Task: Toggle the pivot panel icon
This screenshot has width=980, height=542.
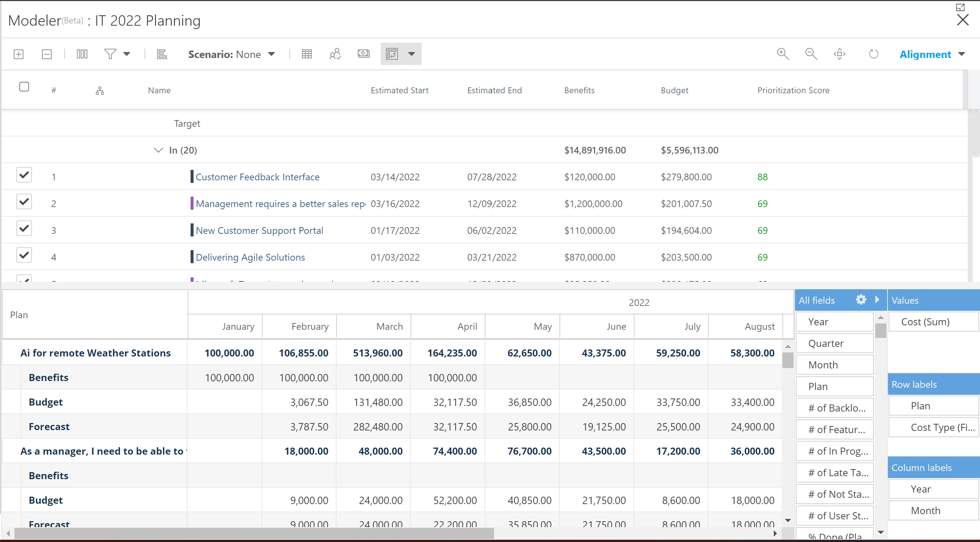Action: (x=392, y=54)
